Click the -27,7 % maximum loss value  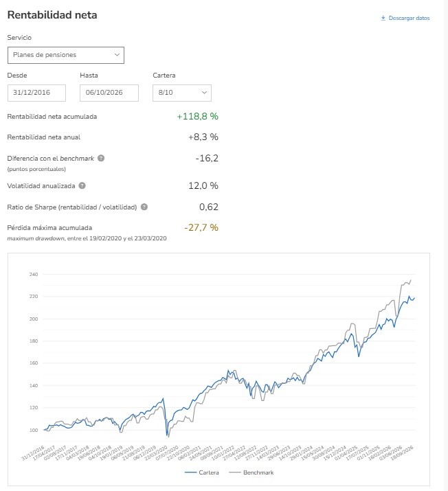click(x=201, y=228)
